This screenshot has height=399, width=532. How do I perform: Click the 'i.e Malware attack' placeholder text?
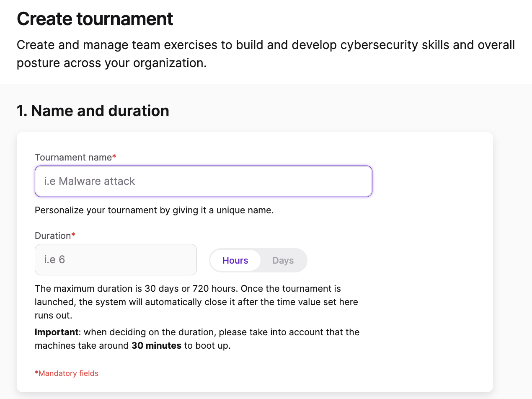pos(90,181)
